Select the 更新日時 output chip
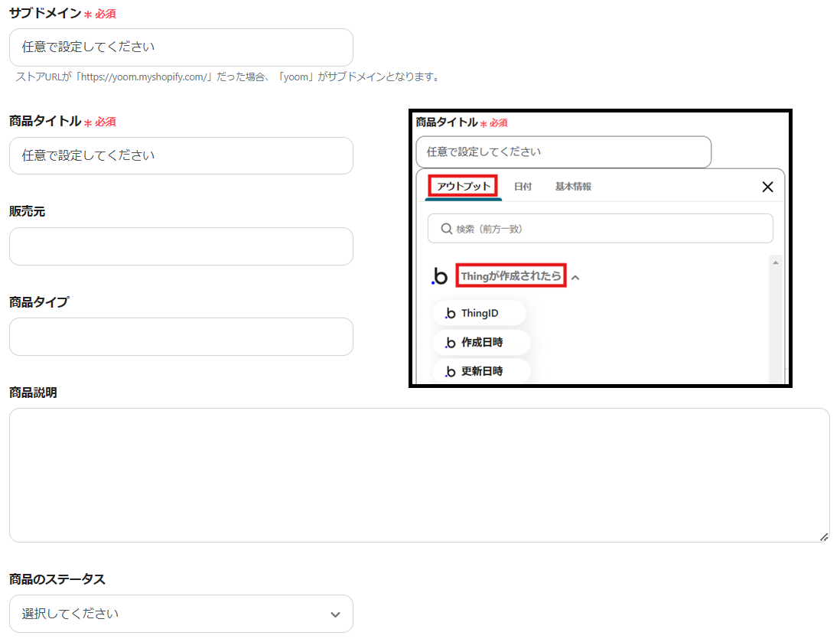Image resolution: width=840 pixels, height=642 pixels. [481, 371]
